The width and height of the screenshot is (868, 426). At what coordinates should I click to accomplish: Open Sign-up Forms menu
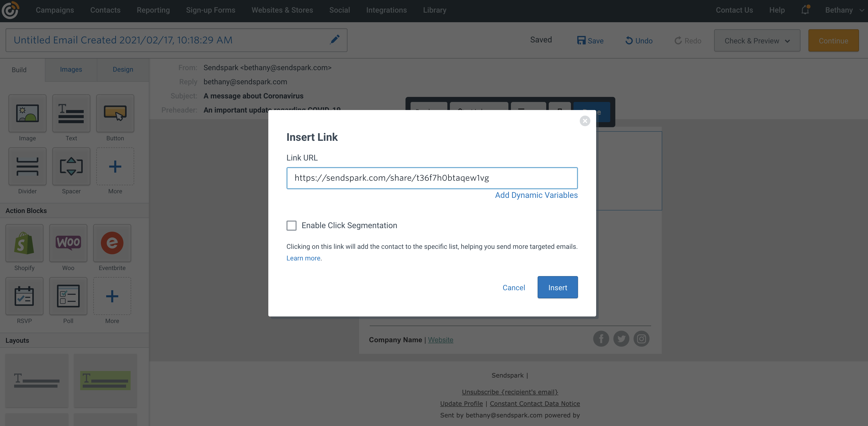[x=211, y=10]
